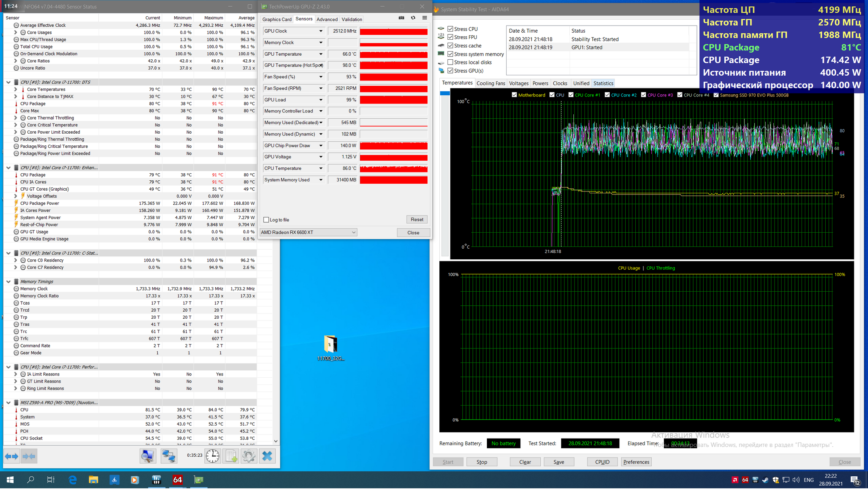The image size is (868, 489).
Task: Expand the Core Temperatures tree item
Action: coord(16,89)
